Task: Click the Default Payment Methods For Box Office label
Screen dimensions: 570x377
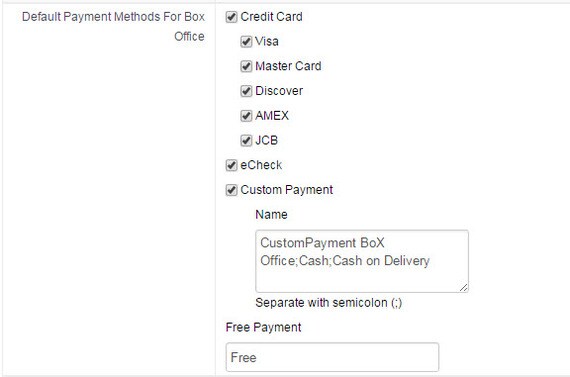Action: pos(113,27)
